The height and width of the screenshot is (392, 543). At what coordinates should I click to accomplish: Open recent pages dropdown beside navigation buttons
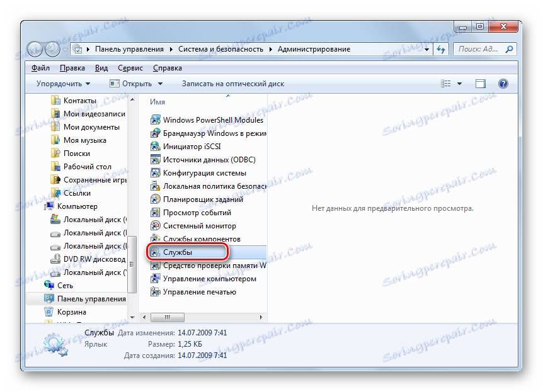pyautogui.click(x=65, y=50)
